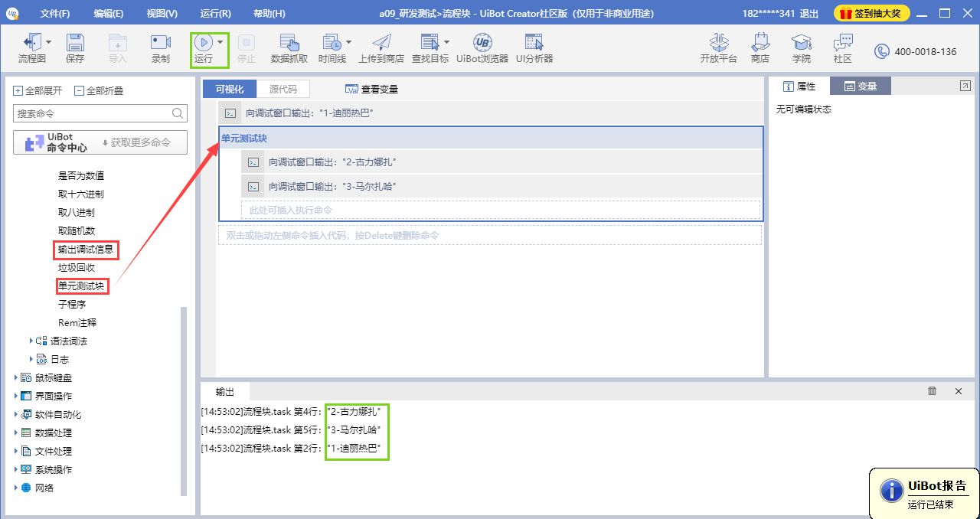Open UiBot Browser (UiBot浏览器) icon
This screenshot has height=519, width=980.
pyautogui.click(x=482, y=43)
